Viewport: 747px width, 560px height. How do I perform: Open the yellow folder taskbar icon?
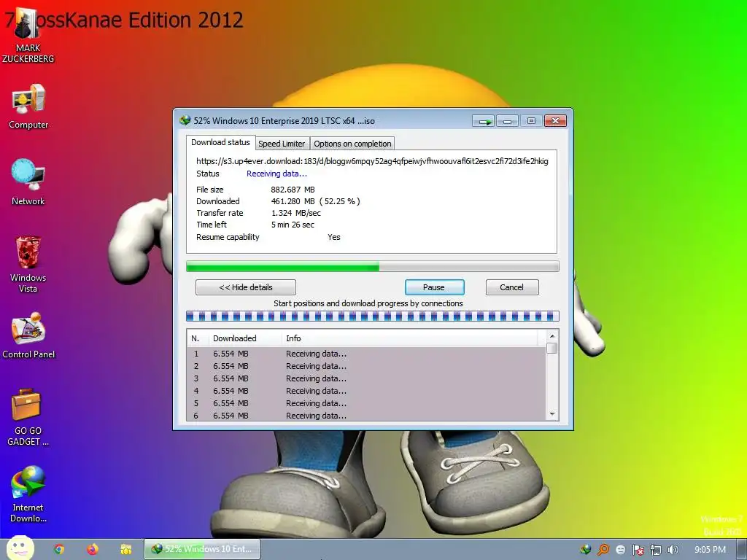tap(125, 549)
